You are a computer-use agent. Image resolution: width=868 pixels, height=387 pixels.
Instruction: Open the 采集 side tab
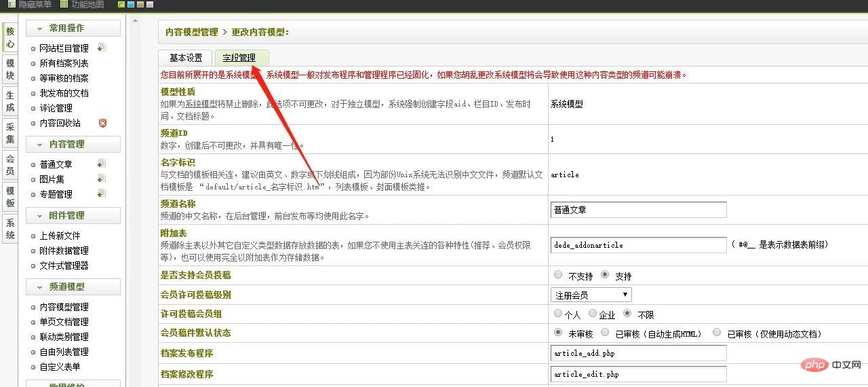click(x=10, y=133)
